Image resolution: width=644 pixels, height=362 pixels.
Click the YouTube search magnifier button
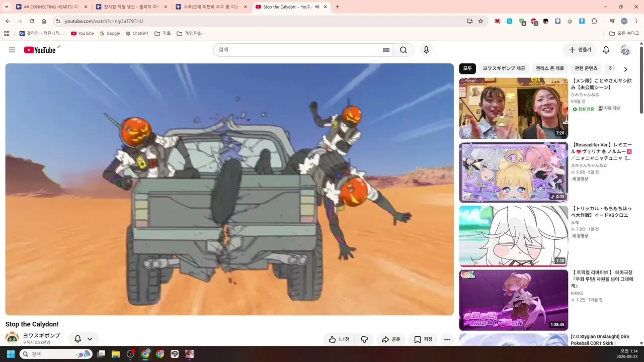coord(404,50)
